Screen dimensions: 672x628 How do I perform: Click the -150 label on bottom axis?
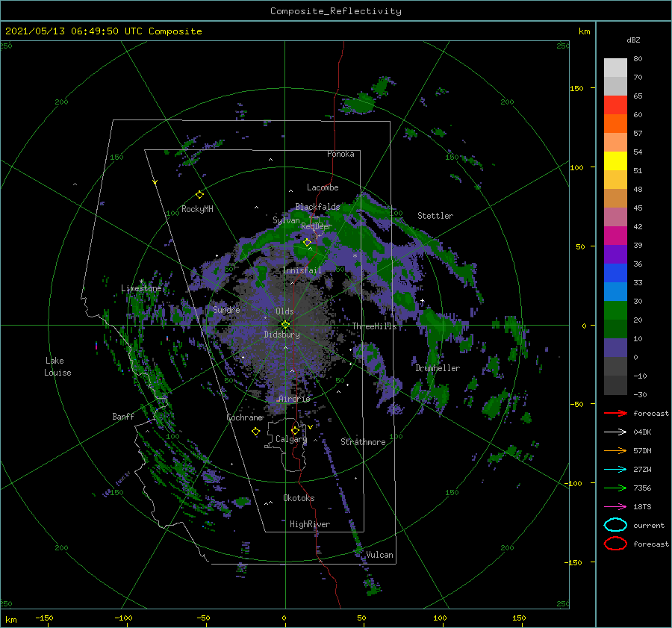44,618
